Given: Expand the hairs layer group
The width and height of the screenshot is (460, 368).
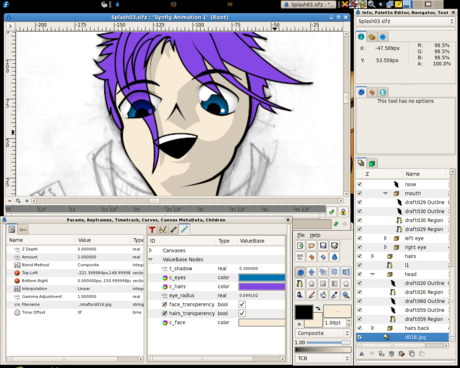Looking at the screenshot, I should [x=373, y=256].
